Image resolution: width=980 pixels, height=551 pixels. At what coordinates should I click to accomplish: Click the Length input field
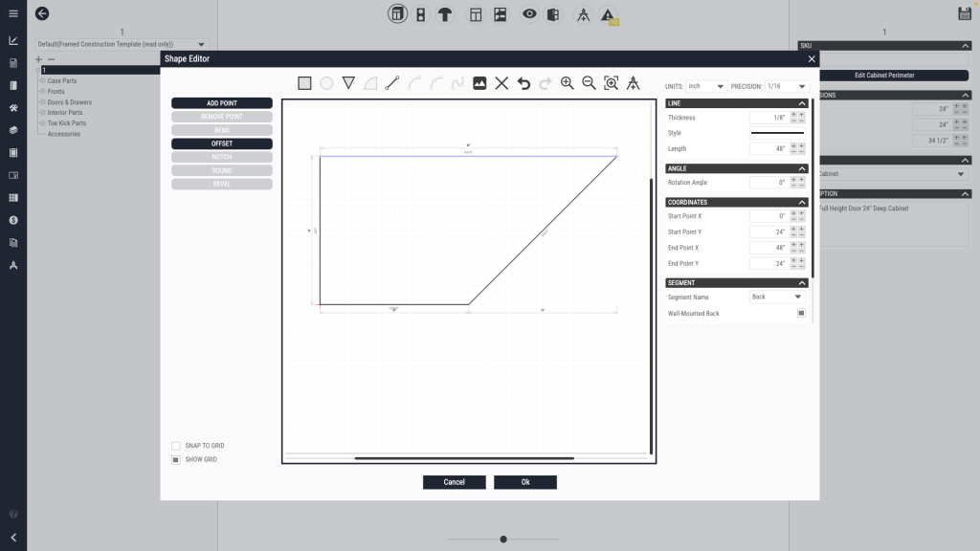click(x=768, y=149)
